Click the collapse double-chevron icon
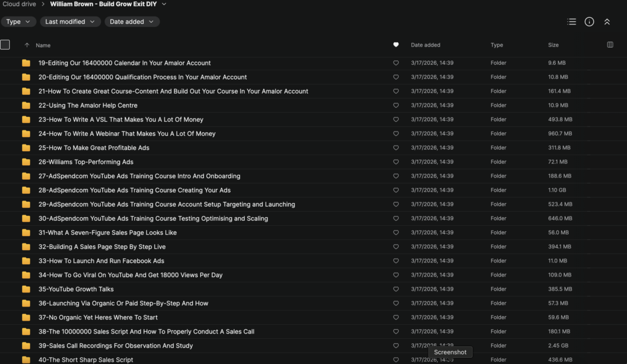The image size is (627, 364). click(x=607, y=21)
